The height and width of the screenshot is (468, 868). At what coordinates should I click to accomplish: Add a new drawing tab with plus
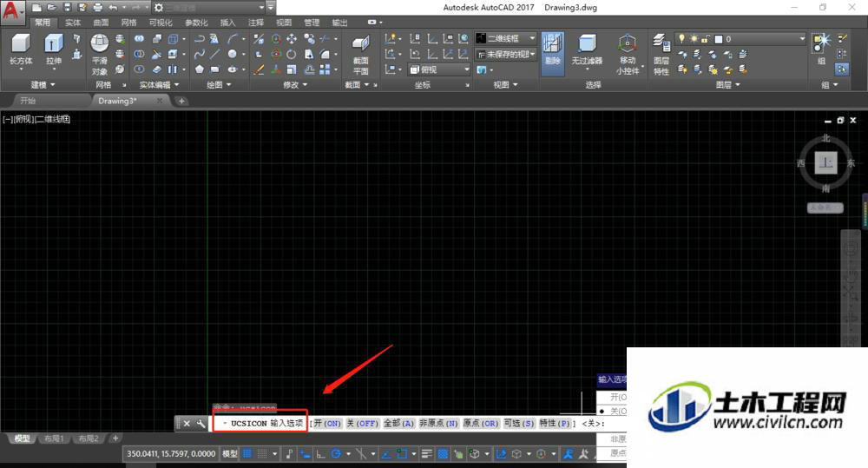tap(181, 101)
